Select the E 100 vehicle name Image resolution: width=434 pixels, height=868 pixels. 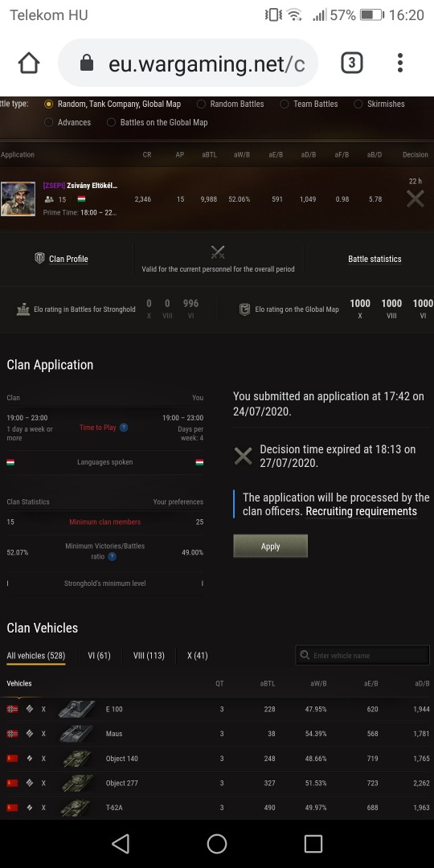click(x=115, y=709)
